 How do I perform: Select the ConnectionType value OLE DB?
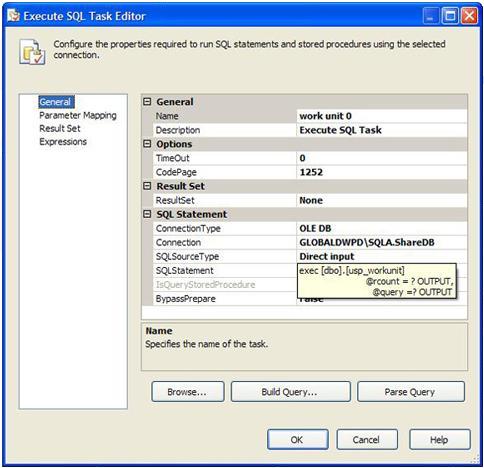tap(382, 228)
